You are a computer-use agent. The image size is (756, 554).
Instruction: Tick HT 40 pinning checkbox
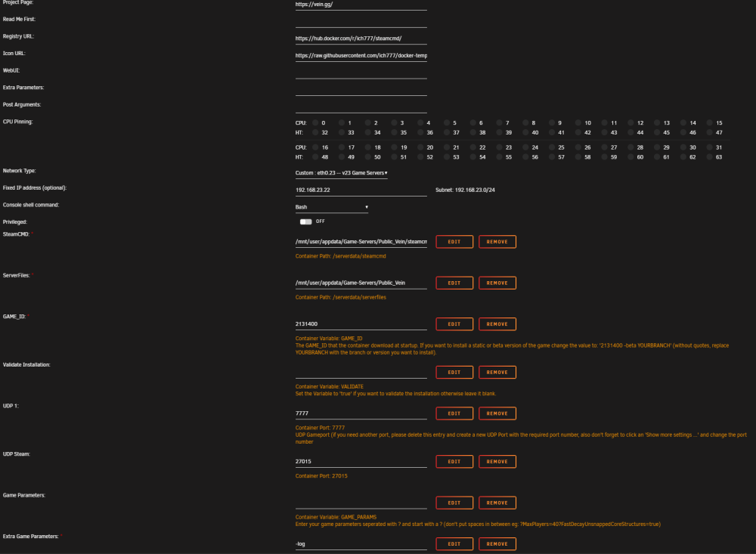(525, 132)
